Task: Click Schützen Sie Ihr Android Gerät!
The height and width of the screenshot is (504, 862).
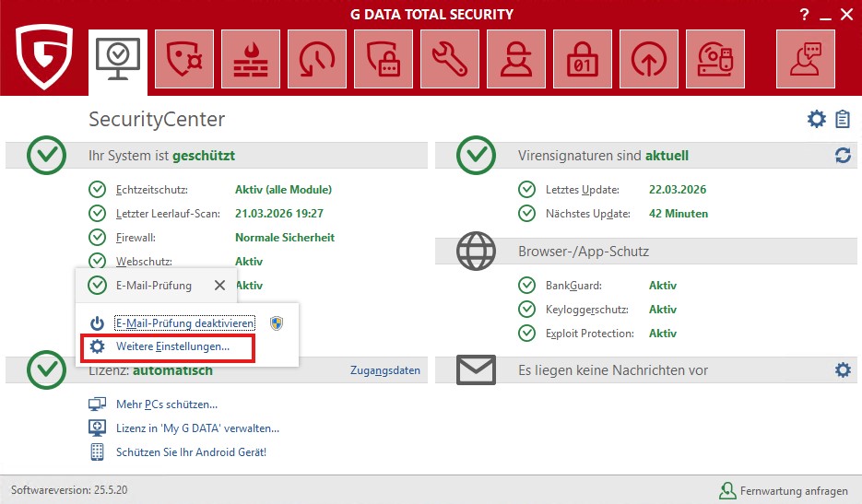Action: coord(191,452)
